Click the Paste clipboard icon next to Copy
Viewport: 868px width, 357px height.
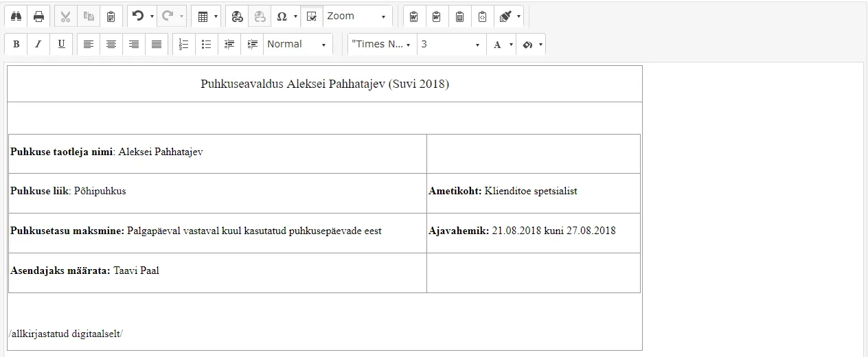click(x=111, y=16)
